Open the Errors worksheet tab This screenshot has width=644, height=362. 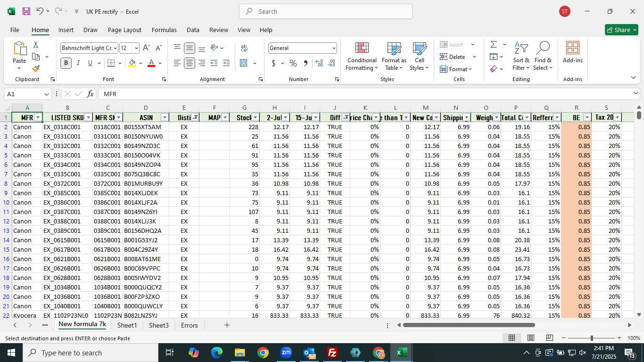190,325
